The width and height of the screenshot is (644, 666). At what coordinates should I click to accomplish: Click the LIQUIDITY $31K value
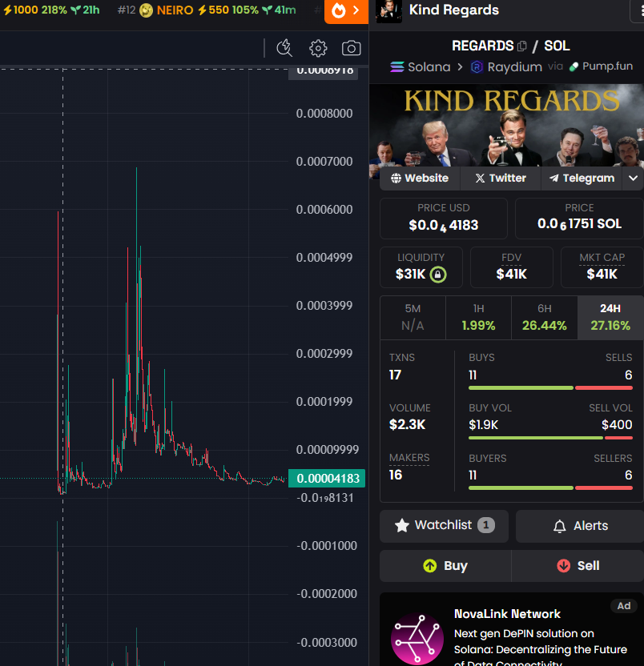(410, 275)
